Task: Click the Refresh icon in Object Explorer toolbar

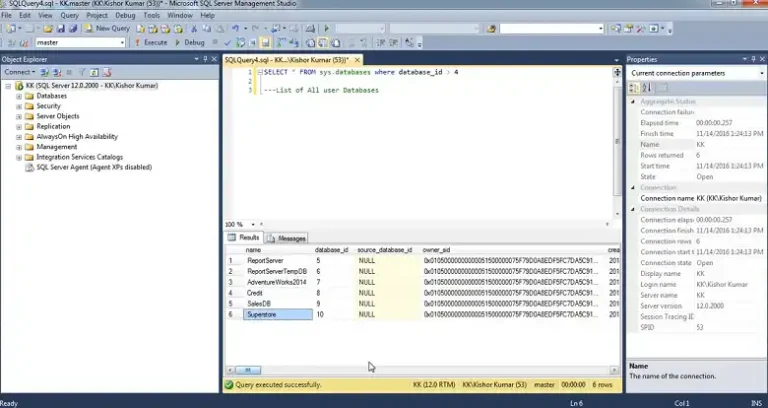Action: tap(95, 72)
